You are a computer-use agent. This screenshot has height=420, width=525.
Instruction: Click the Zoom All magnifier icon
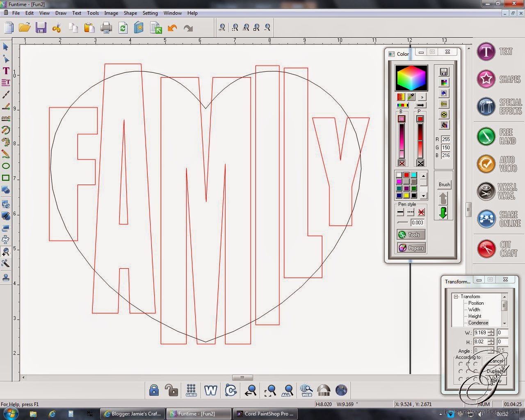coord(288,390)
